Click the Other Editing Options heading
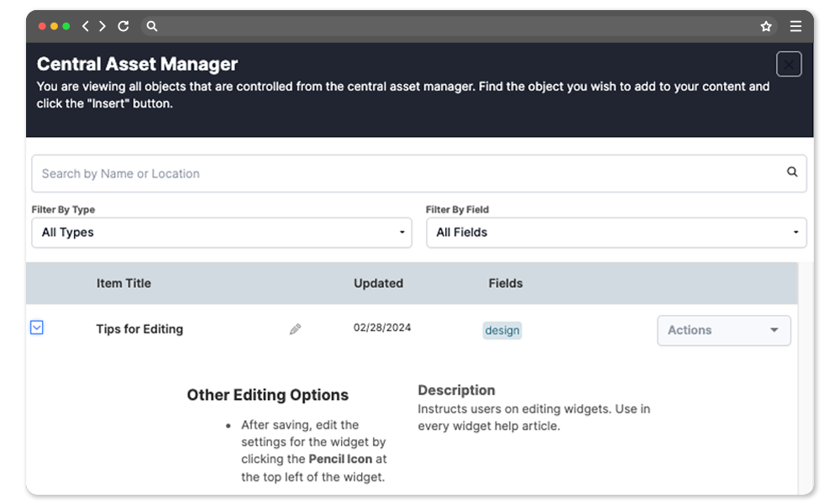840x504 pixels. tap(267, 396)
